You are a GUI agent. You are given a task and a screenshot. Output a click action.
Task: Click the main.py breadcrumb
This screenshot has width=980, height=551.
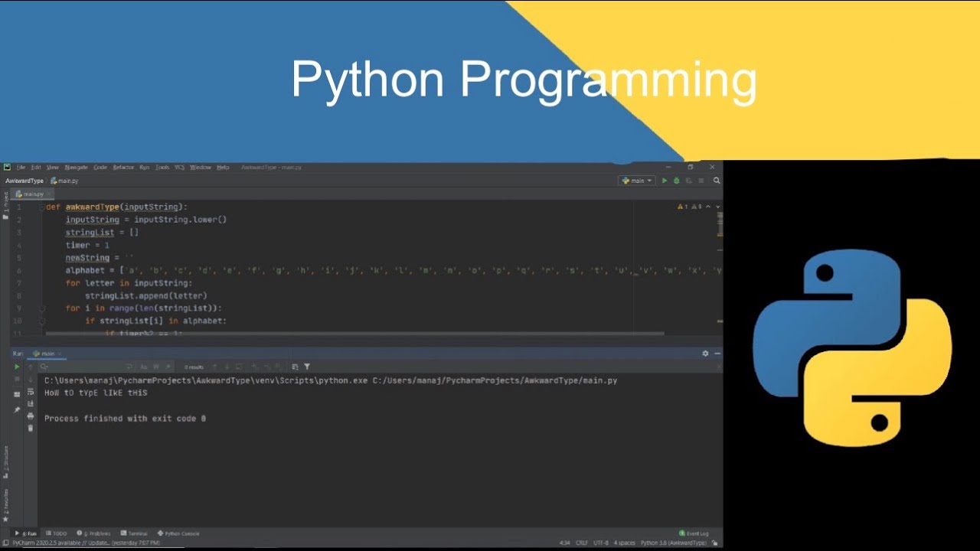coord(65,181)
